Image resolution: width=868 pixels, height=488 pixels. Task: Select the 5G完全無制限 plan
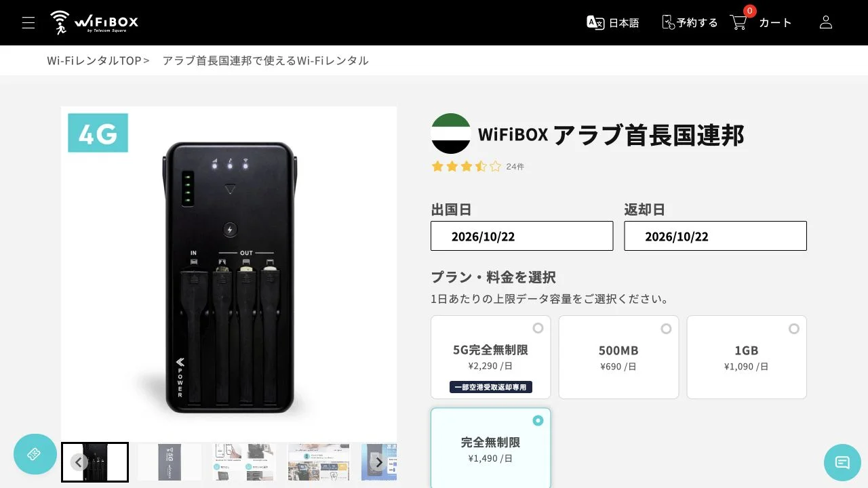click(491, 357)
